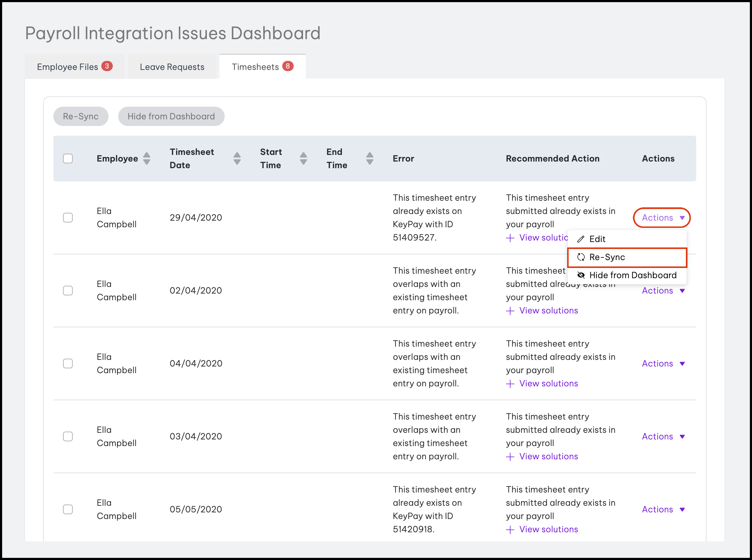Sort by the Employee column arrows

(x=147, y=158)
